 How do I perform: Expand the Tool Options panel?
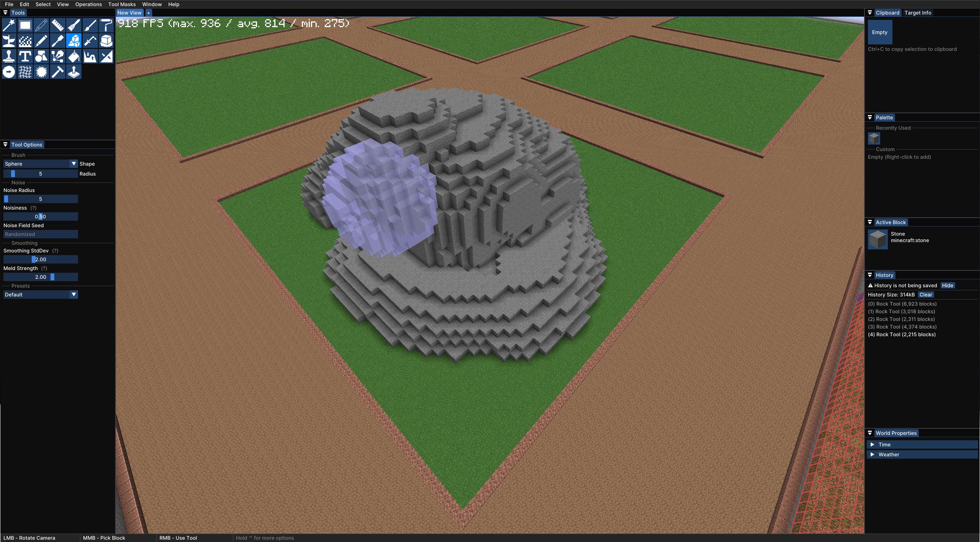(5, 145)
